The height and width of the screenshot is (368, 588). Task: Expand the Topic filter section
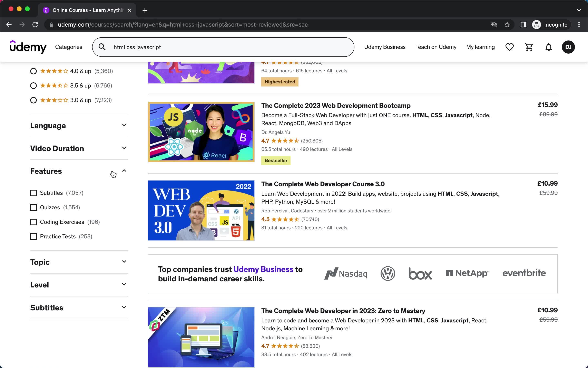pos(79,262)
